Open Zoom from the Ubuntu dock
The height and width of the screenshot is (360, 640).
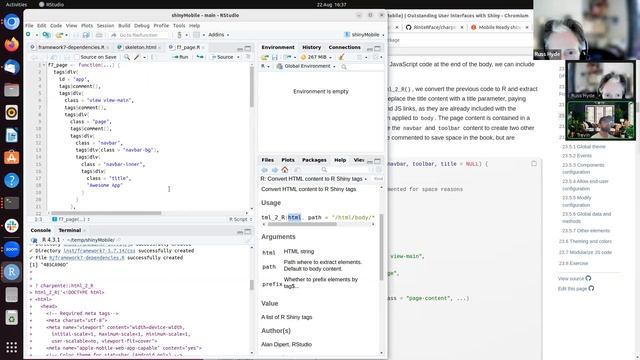tap(11, 249)
